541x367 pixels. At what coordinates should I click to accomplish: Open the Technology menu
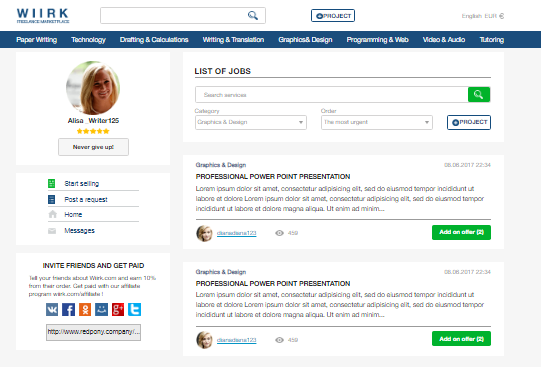88,40
